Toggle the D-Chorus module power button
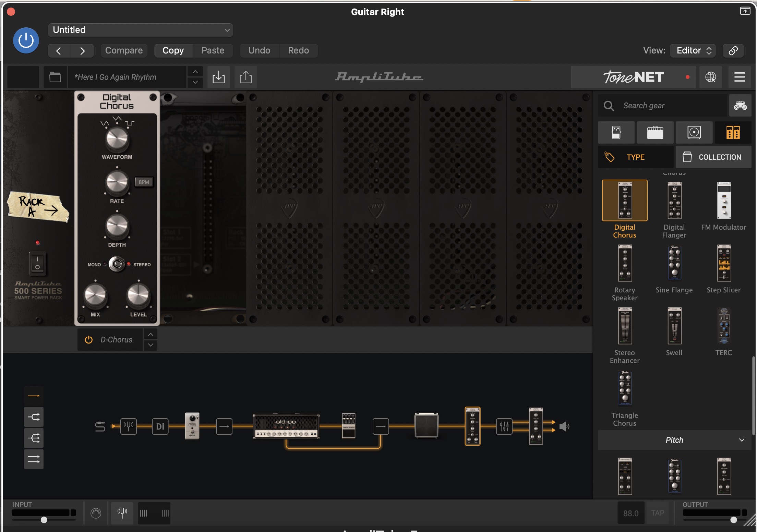Viewport: 757px width, 532px height. pyautogui.click(x=89, y=340)
